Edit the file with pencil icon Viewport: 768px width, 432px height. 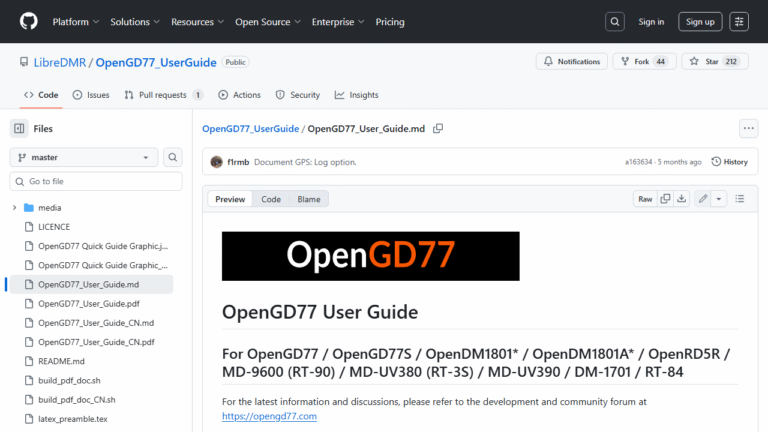click(x=703, y=199)
